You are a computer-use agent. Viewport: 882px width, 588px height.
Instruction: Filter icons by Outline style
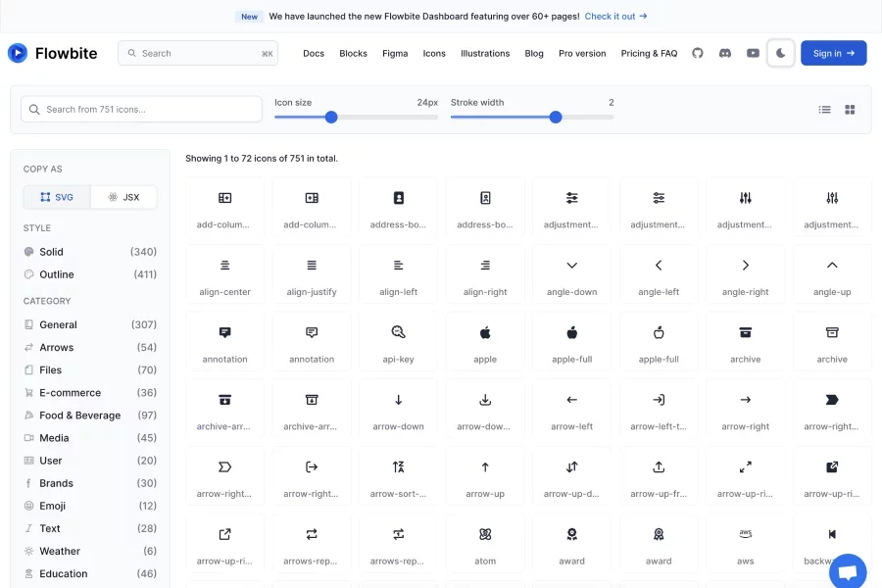pos(57,274)
